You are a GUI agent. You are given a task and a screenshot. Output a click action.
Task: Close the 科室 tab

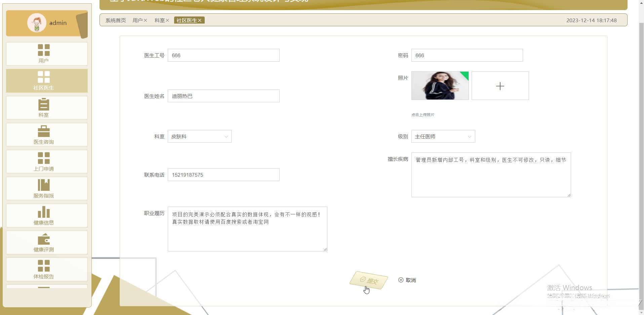click(x=168, y=20)
